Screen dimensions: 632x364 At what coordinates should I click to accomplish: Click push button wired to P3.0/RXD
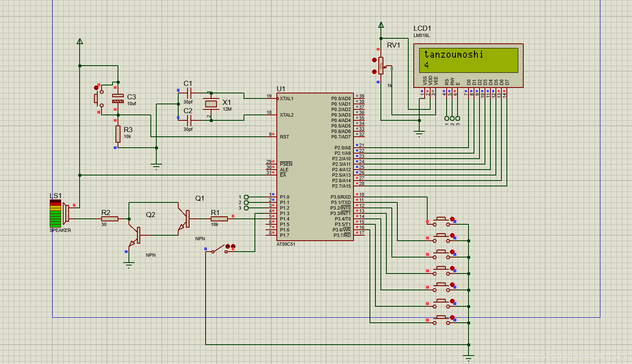[441, 221]
